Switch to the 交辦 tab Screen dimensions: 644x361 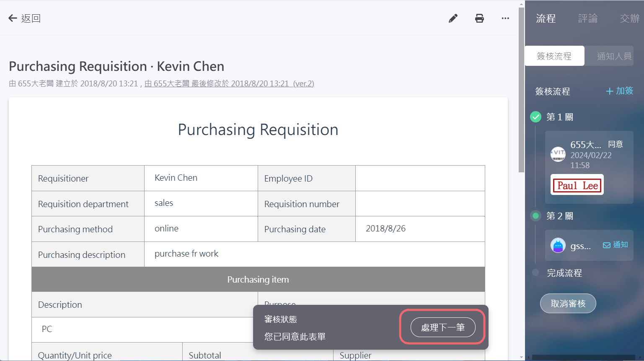629,18
